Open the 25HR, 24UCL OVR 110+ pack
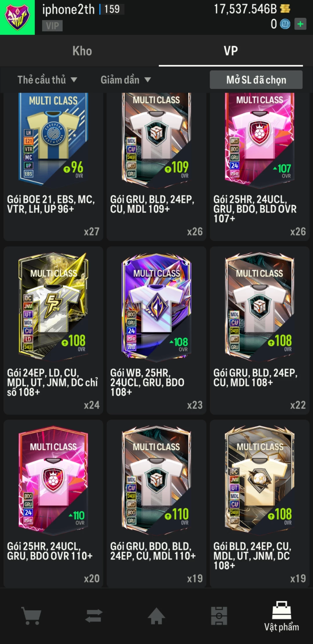313x644 pixels. 53,504
